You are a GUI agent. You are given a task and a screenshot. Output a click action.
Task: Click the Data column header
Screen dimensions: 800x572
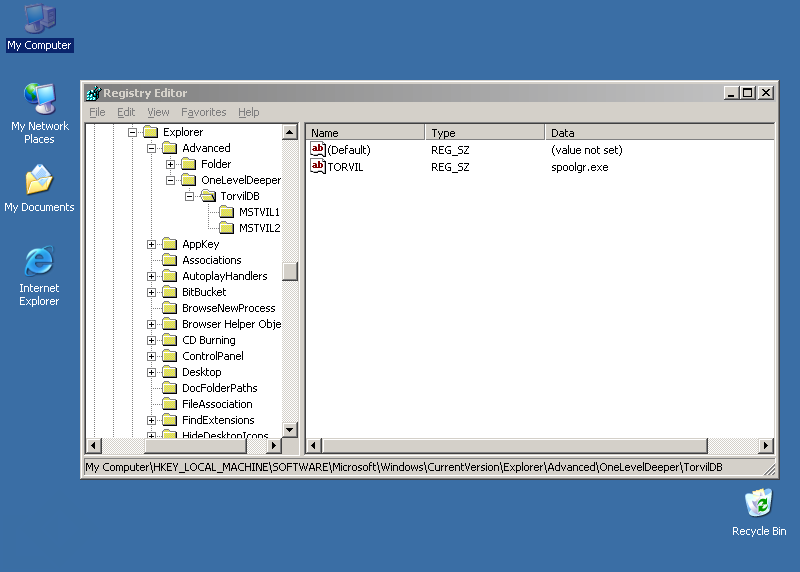660,133
